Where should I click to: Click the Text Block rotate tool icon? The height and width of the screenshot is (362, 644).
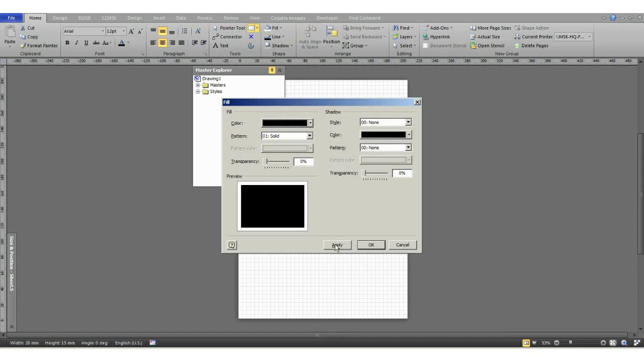(251, 45)
